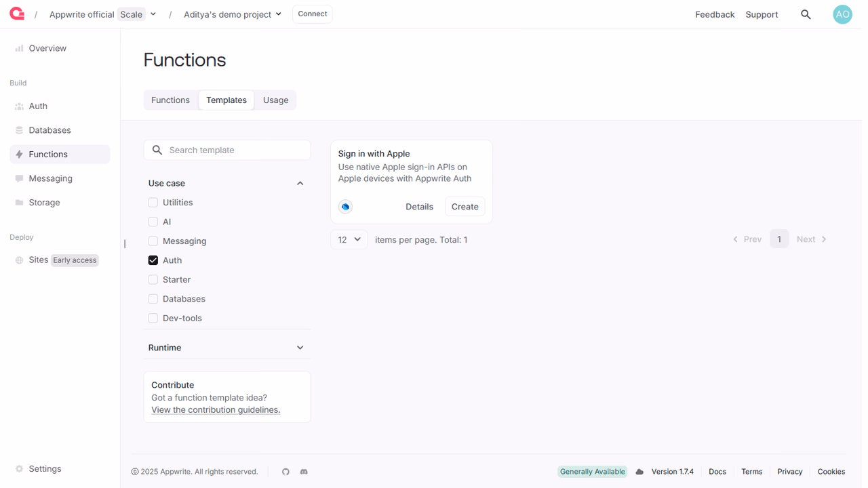Click the cloud icon beside Version 1.7.4

(x=639, y=472)
